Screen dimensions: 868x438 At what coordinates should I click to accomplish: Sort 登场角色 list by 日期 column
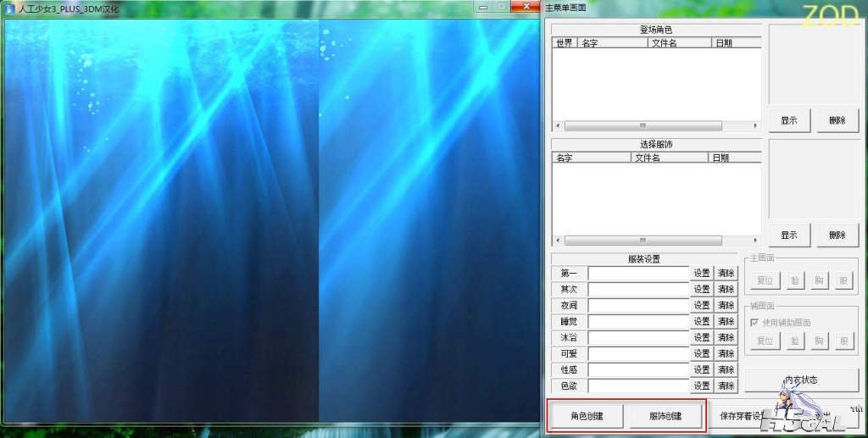pos(737,42)
